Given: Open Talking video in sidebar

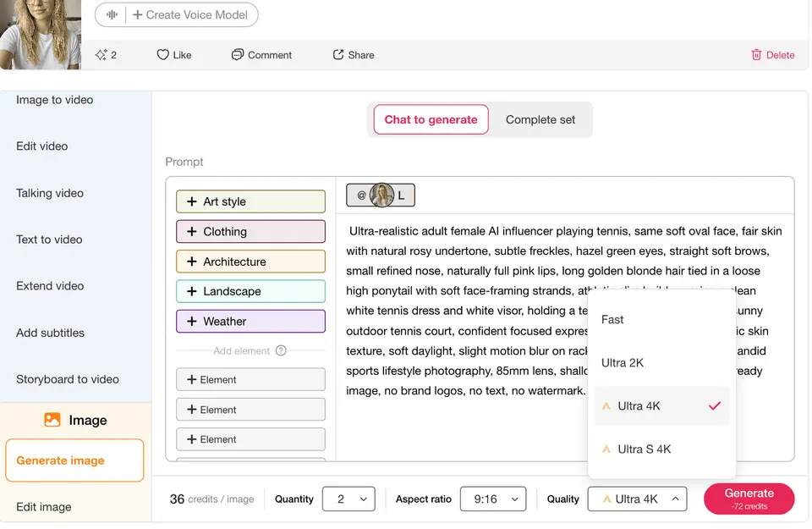Looking at the screenshot, I should tap(50, 193).
